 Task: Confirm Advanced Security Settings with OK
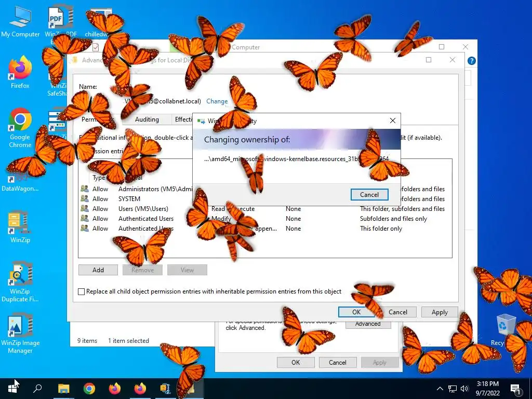(356, 312)
